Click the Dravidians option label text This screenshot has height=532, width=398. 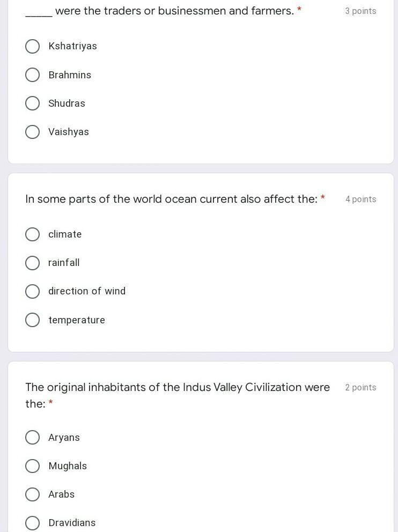click(72, 523)
